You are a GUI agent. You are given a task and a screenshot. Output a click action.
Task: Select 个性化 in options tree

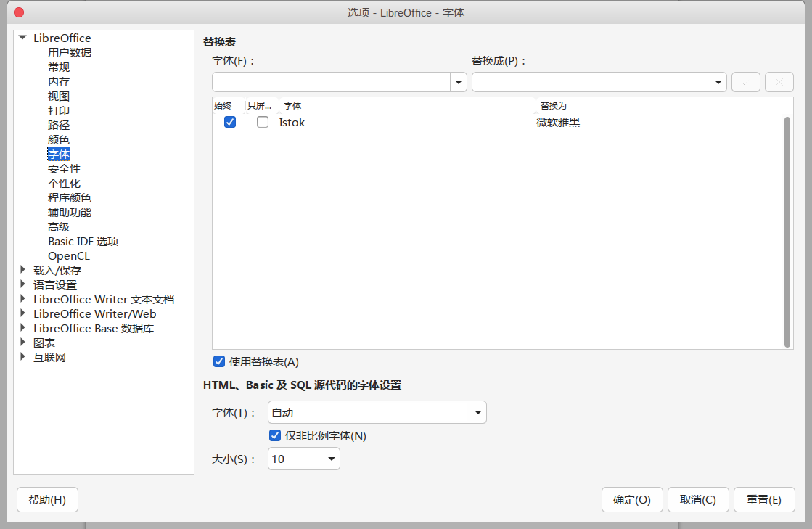[x=64, y=184]
